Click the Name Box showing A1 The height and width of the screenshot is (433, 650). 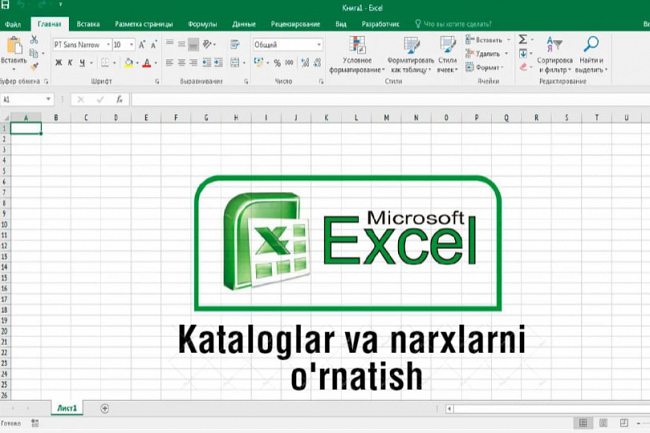[x=27, y=99]
